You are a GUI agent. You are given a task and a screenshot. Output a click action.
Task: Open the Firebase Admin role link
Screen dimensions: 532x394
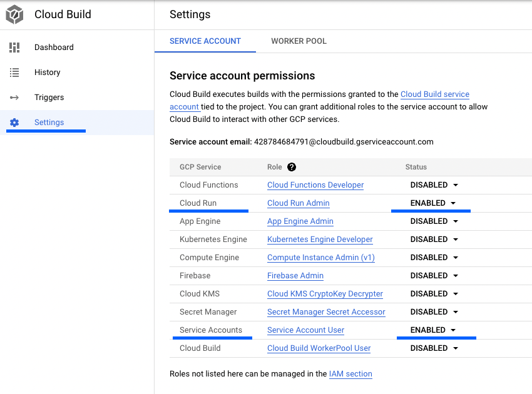coord(295,276)
